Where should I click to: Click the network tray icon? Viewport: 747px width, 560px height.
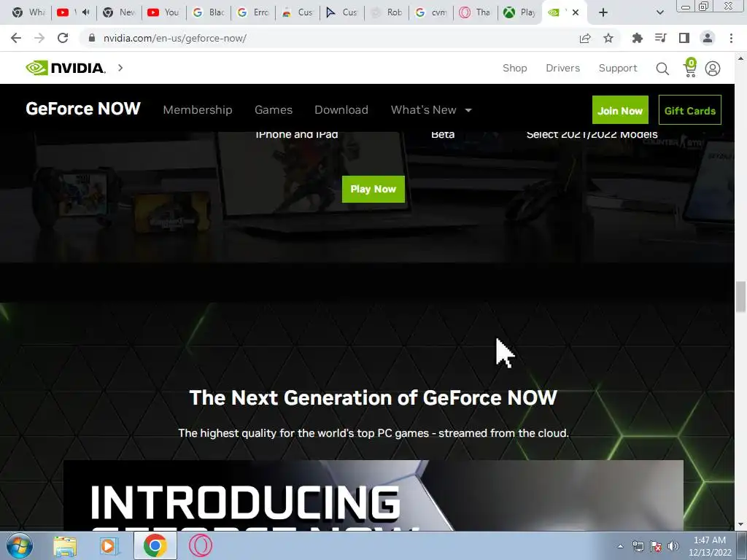click(638, 546)
